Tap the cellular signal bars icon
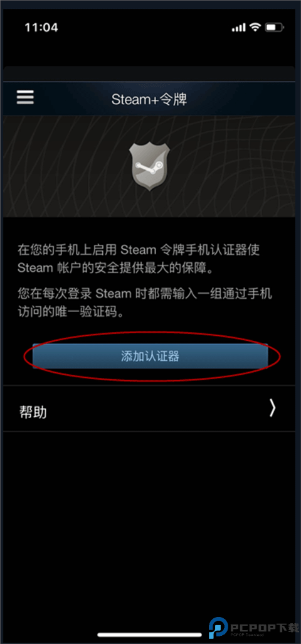 point(239,28)
